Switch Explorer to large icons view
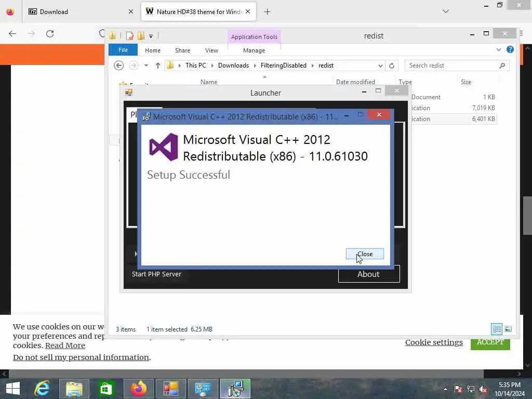The height and width of the screenshot is (399, 532). coord(508,329)
